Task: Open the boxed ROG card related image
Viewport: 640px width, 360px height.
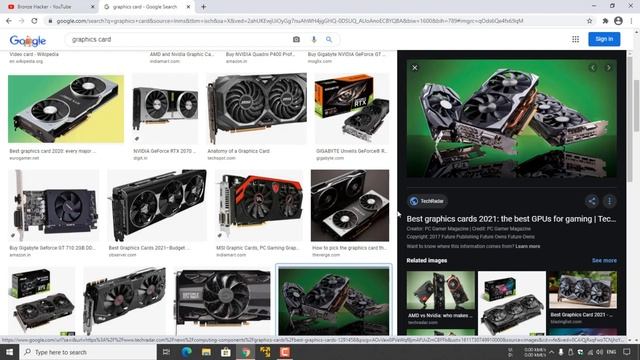Action: [x=512, y=303]
